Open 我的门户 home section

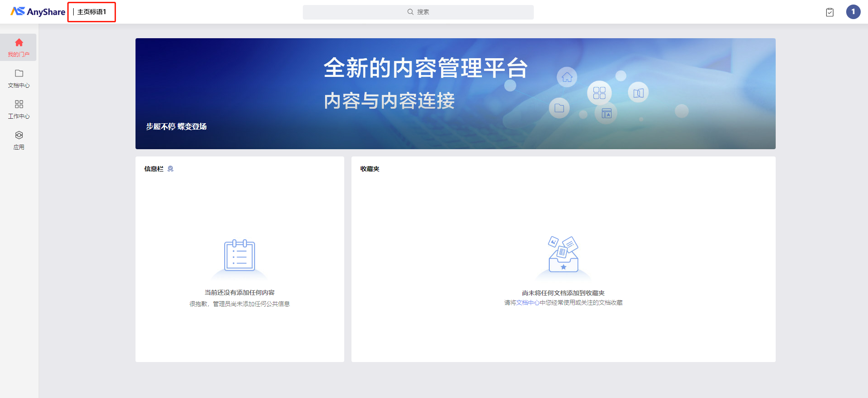pyautogui.click(x=19, y=47)
